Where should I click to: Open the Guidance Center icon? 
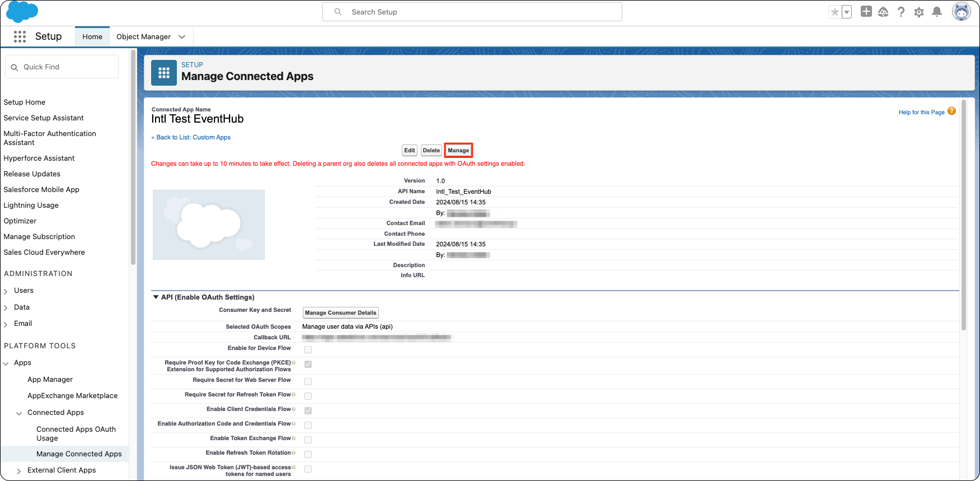tap(883, 12)
